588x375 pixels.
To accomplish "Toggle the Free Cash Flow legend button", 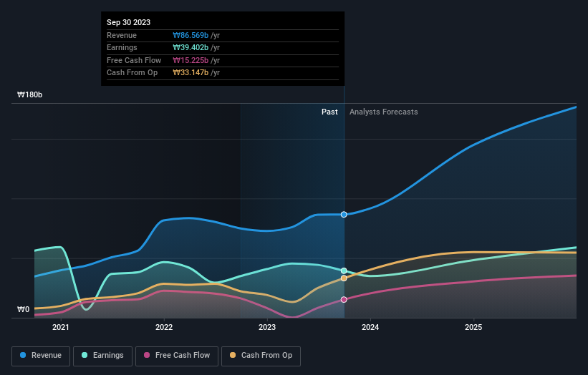I will [x=177, y=356].
